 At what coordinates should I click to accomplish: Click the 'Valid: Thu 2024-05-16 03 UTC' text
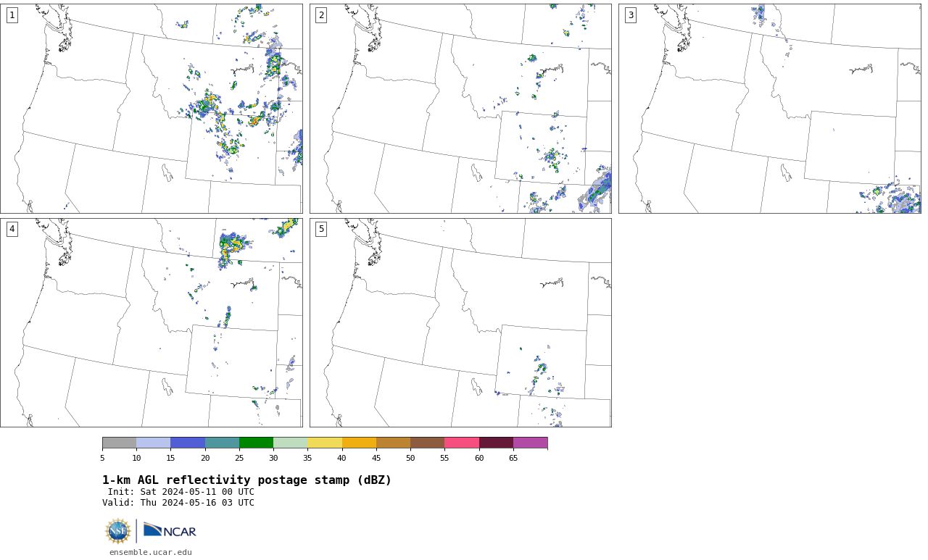[x=178, y=503]
